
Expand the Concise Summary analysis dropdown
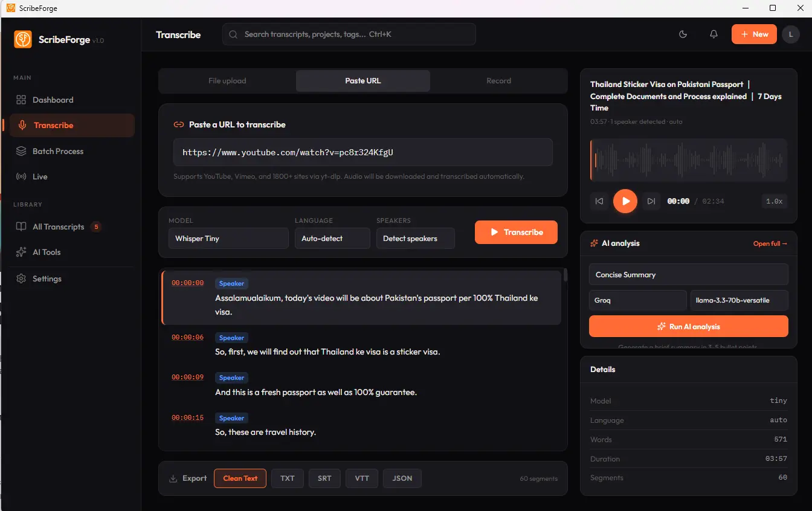pos(688,275)
